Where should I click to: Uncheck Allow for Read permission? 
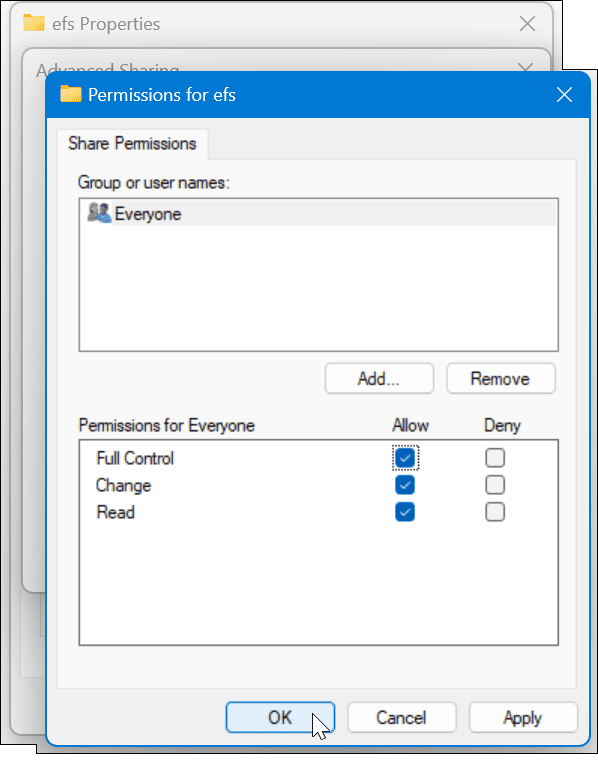coord(405,512)
